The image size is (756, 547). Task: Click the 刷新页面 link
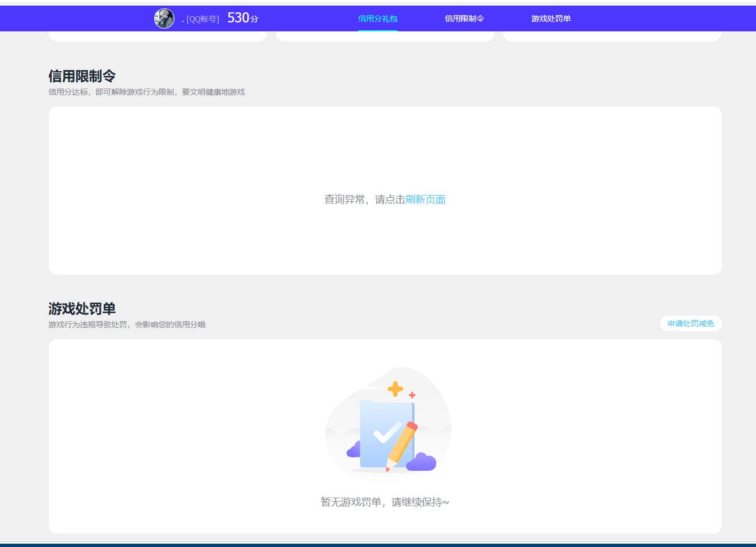(x=425, y=200)
